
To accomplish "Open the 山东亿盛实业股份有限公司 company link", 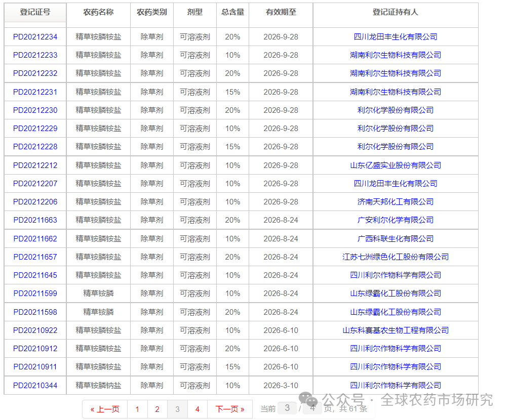I will point(395,165).
